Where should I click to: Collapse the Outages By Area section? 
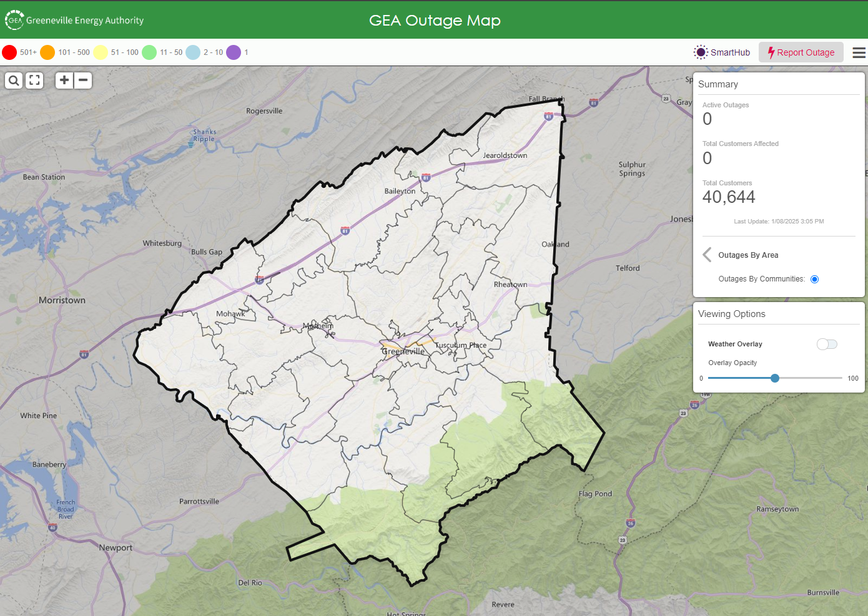[706, 255]
